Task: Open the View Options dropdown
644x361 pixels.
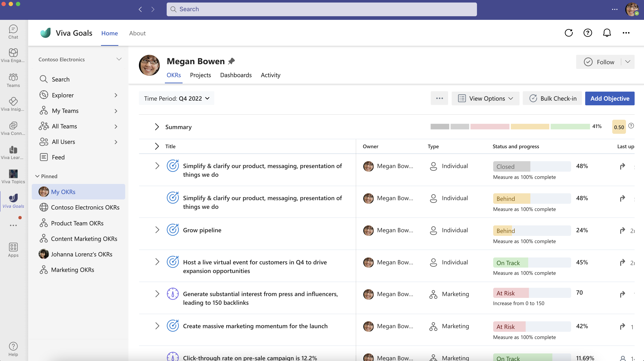Action: 485,98
